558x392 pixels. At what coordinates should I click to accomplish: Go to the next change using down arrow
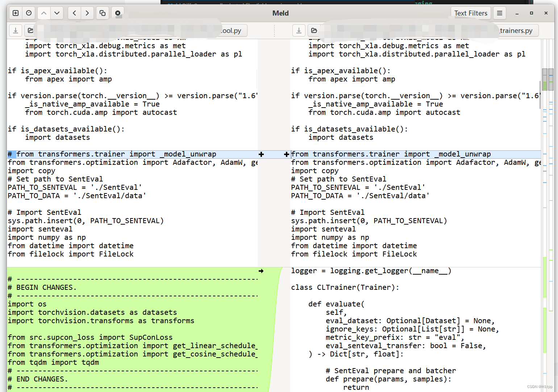[57, 13]
